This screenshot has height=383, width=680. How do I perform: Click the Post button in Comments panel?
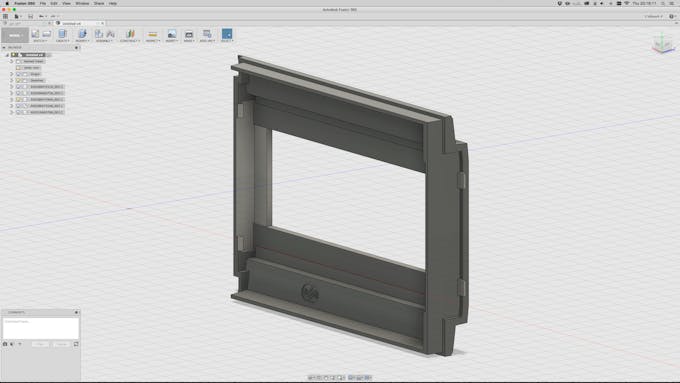pyautogui.click(x=40, y=344)
